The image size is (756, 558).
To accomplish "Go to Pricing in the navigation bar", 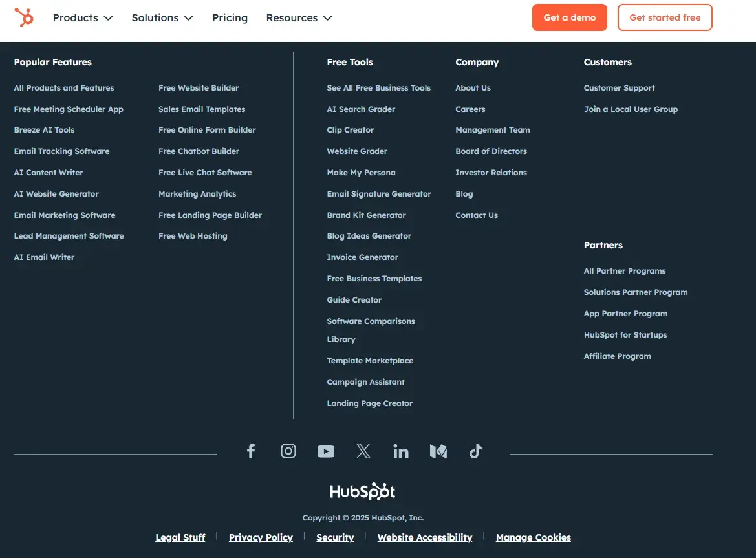I will [x=230, y=18].
